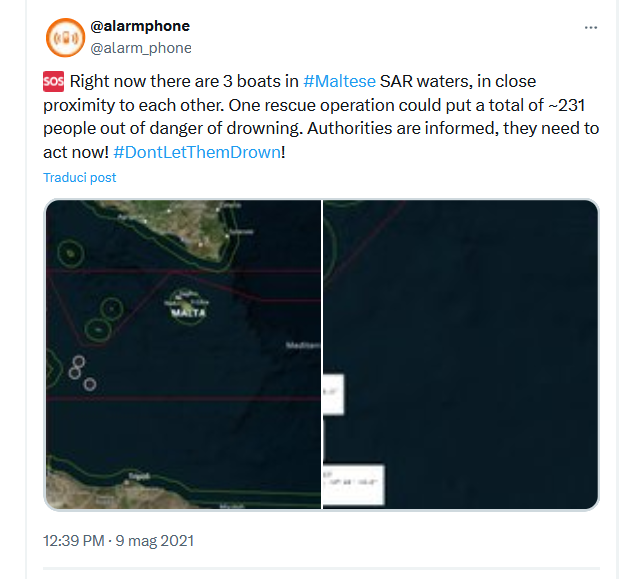The height and width of the screenshot is (579, 632).
Task: Click the green circle in map's top-left
Action: [71, 254]
